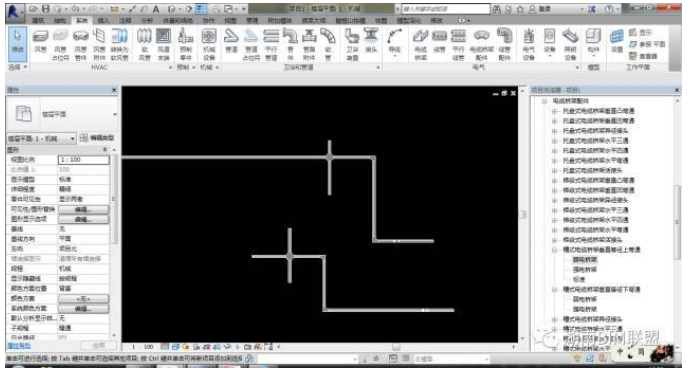Select the Pipe Placeholder tool
This screenshot has width=690, height=372.
[251, 44]
